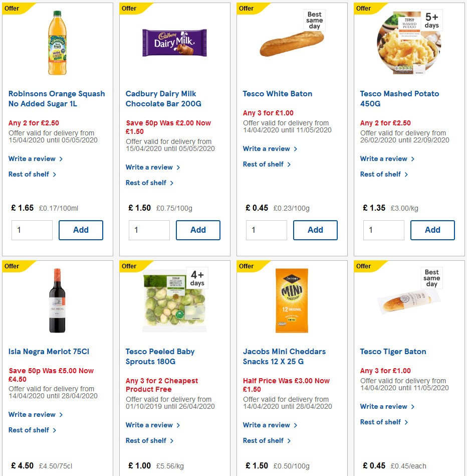
Task: Add Cadbury Dairy Milk to basket
Action: [x=198, y=230]
